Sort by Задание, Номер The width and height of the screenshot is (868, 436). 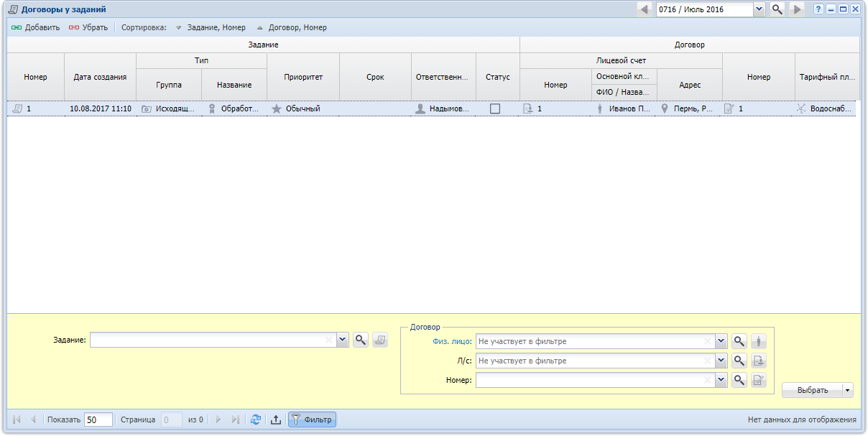[x=210, y=27]
